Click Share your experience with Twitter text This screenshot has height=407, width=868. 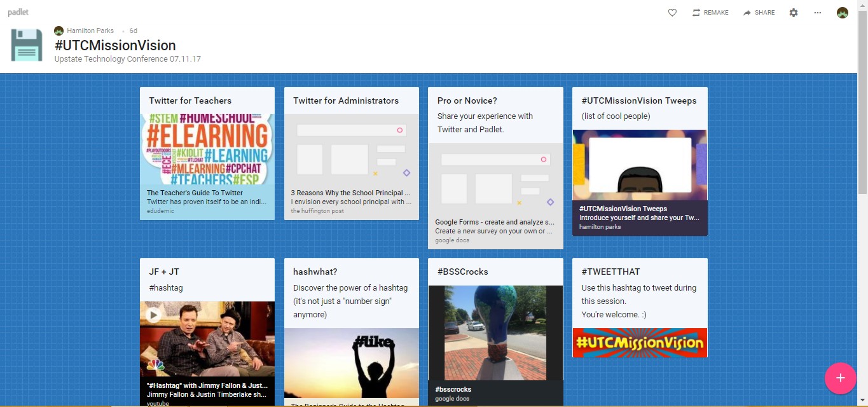(485, 123)
